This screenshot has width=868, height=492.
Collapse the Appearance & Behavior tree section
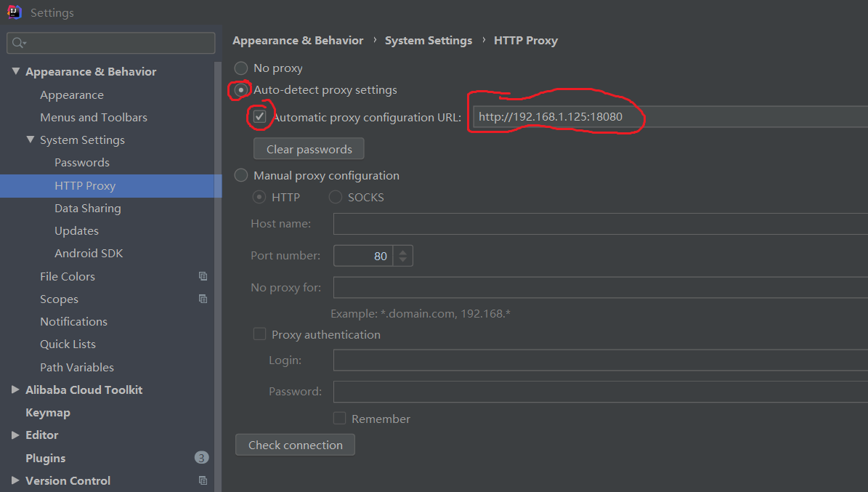coord(15,71)
